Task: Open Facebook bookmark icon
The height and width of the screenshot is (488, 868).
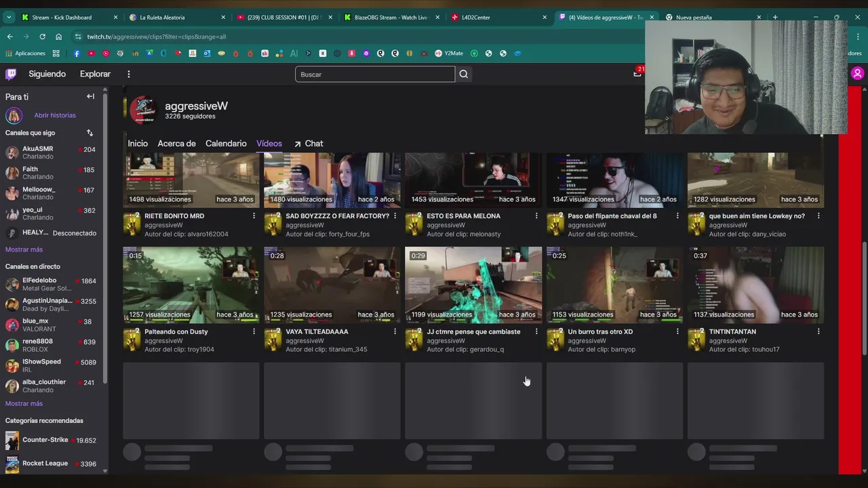Action: click(x=77, y=54)
